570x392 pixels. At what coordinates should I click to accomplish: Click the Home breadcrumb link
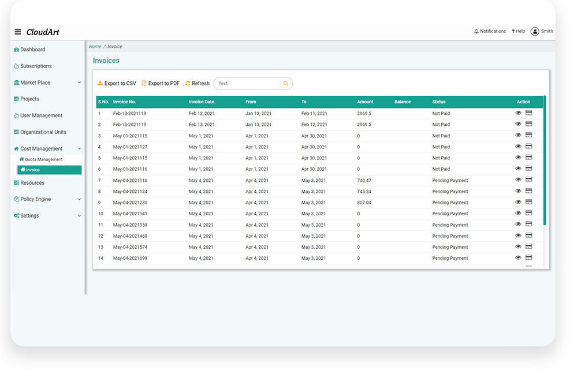click(95, 46)
